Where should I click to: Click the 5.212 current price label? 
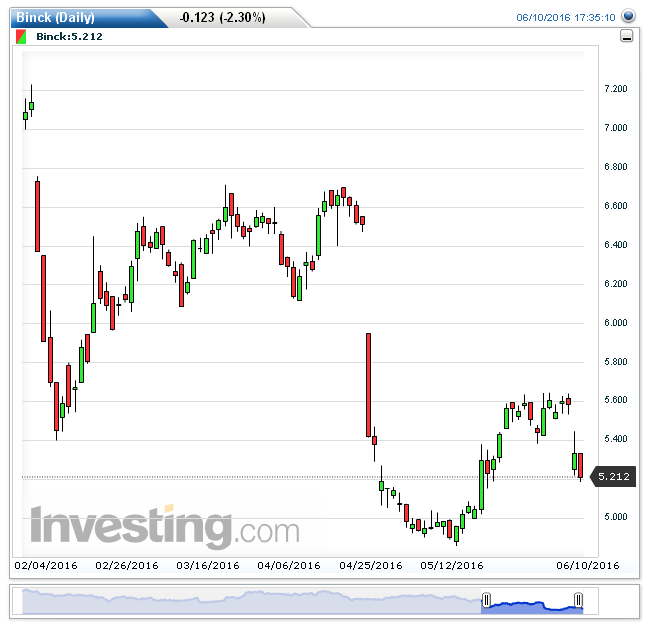point(614,477)
